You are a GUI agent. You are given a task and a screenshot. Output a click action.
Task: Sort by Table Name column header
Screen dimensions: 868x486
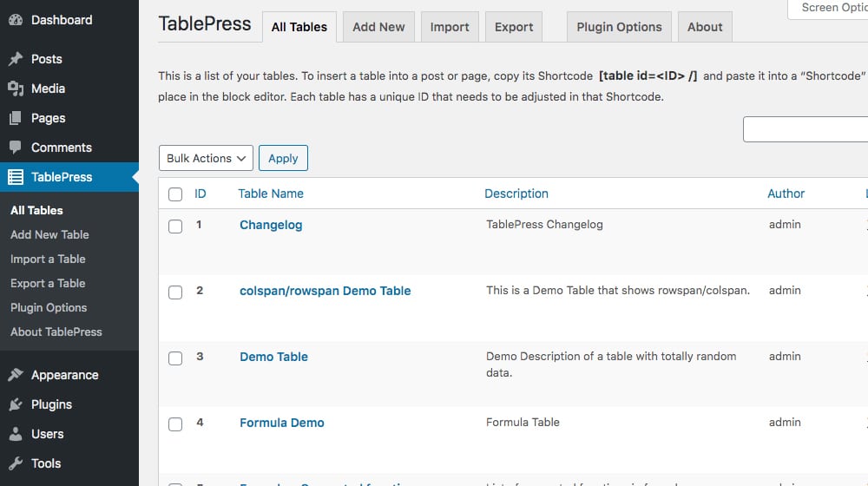click(x=271, y=194)
